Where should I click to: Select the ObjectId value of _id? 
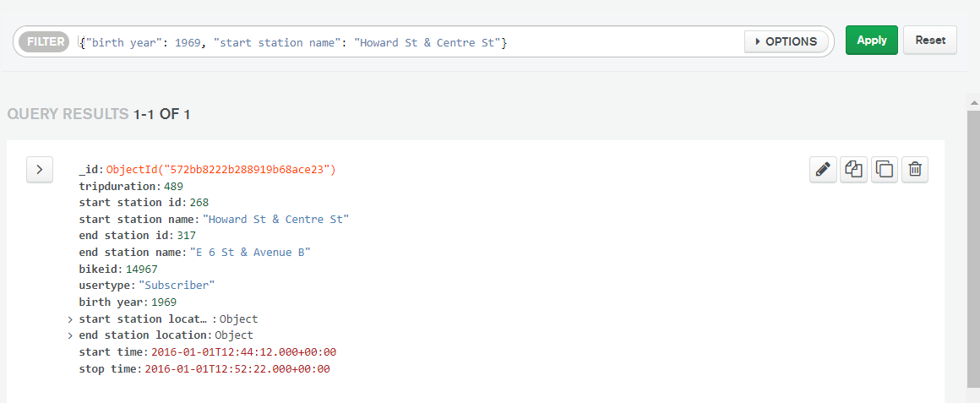[x=221, y=169]
